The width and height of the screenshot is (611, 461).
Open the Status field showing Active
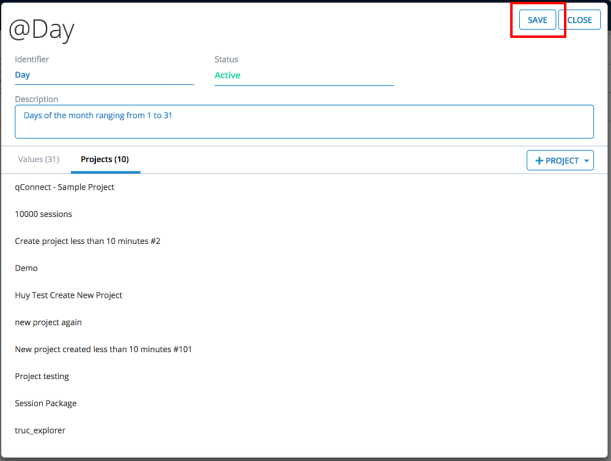click(x=303, y=75)
